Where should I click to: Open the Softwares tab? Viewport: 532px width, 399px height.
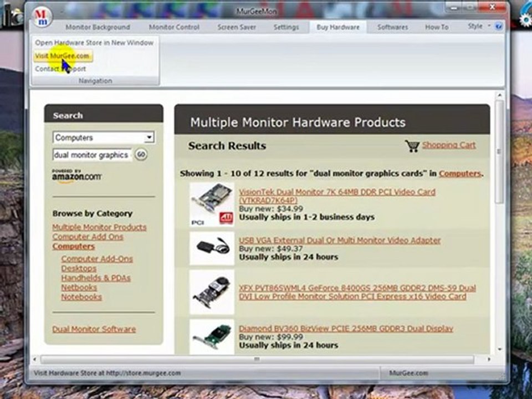tap(392, 27)
